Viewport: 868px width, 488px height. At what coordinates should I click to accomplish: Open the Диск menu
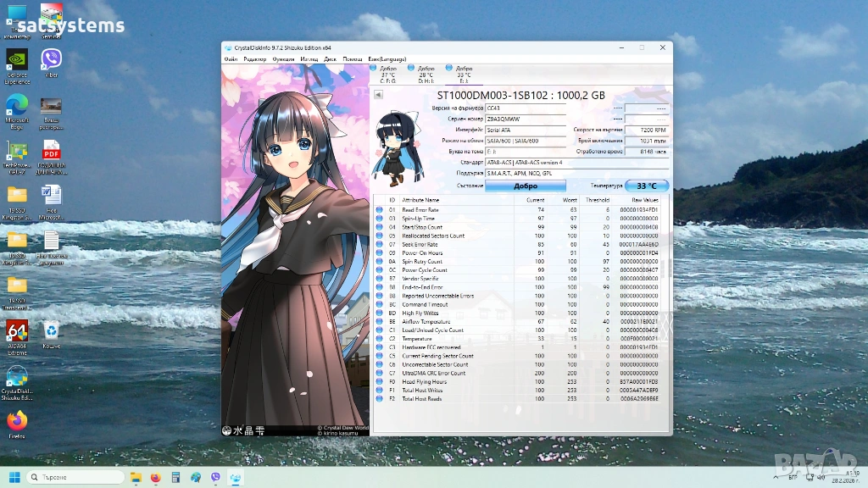tap(330, 59)
